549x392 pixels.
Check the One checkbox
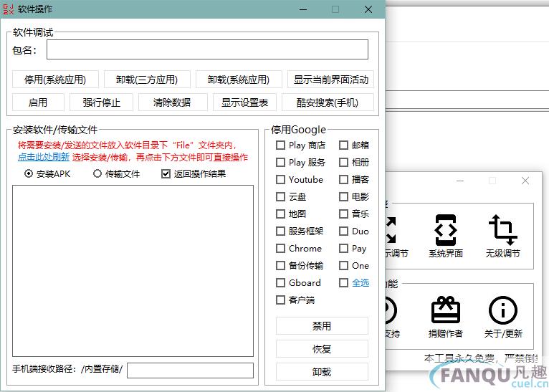(x=343, y=265)
